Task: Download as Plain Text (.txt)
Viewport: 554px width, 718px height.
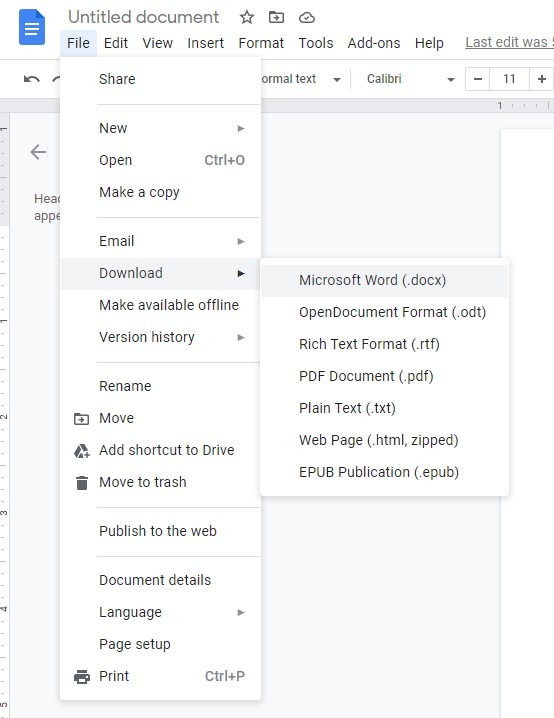Action: coord(385,408)
